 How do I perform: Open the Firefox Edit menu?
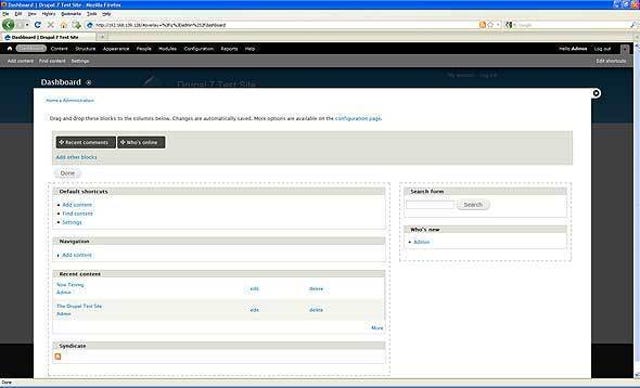coord(18,14)
